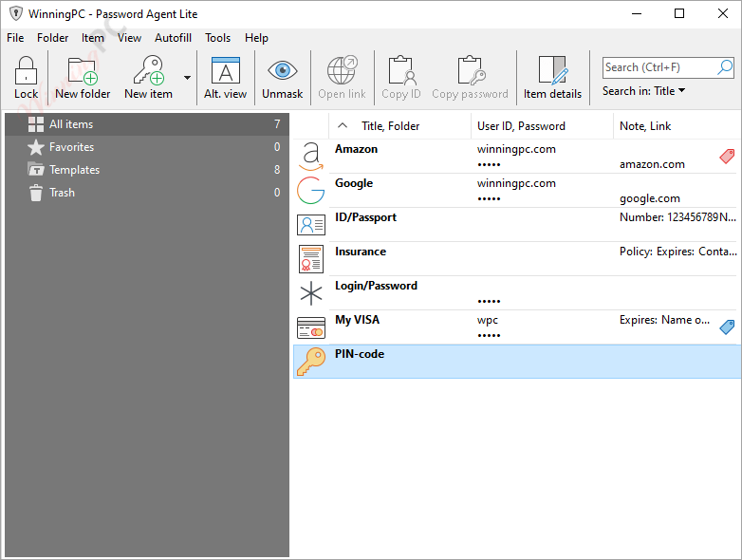Image resolution: width=742 pixels, height=560 pixels.
Task: Select the Login/Password entry title
Action: pyautogui.click(x=376, y=286)
